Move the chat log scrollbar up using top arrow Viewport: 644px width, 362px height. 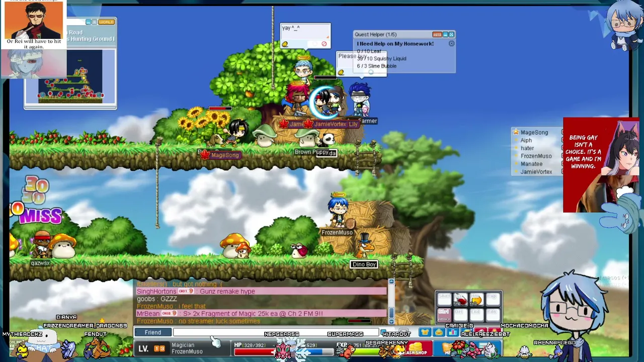[391, 282]
